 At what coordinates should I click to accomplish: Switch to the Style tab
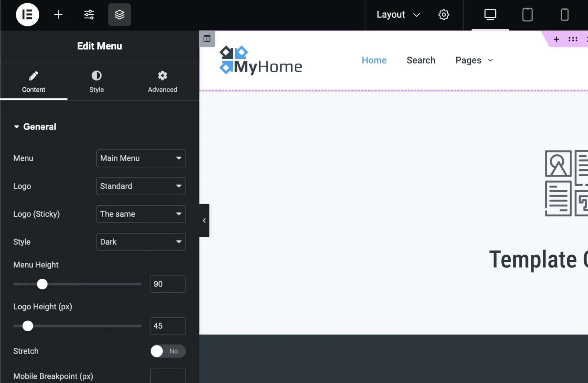point(97,82)
